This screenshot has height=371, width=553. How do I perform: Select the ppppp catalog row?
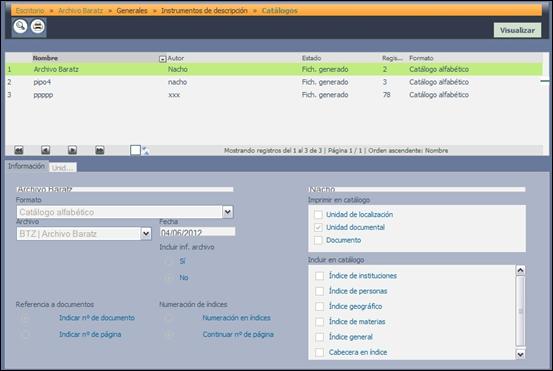(274, 95)
